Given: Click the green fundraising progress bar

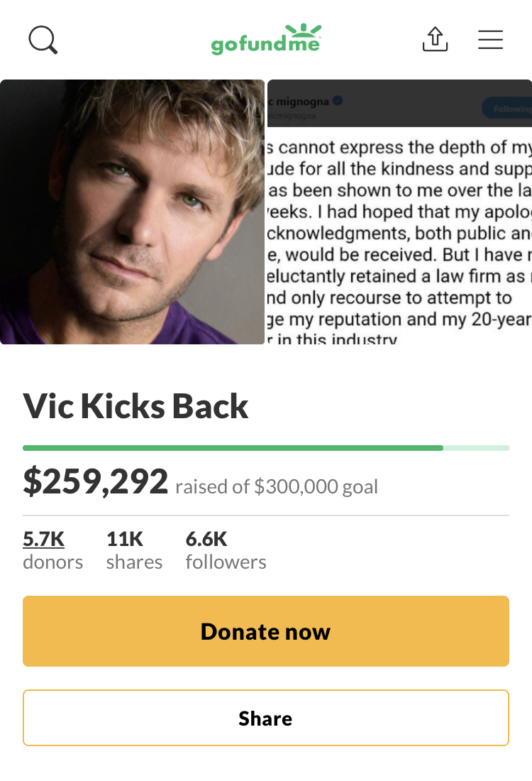Looking at the screenshot, I should (x=233, y=448).
